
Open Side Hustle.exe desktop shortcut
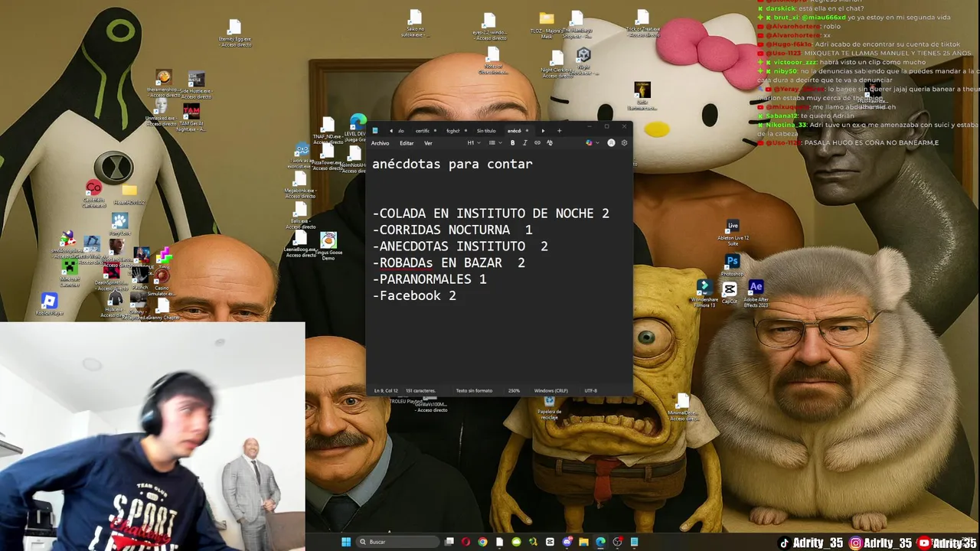[196, 84]
